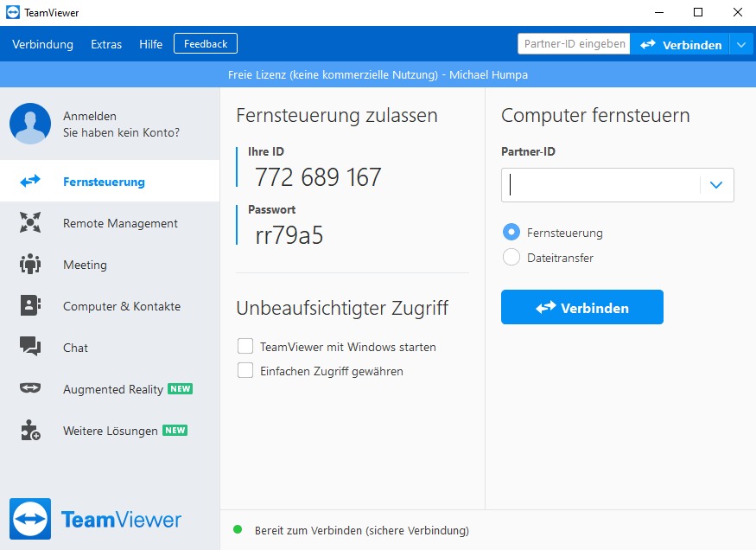Click the Remote Management icon
Viewport: 756px width, 550px height.
30,222
